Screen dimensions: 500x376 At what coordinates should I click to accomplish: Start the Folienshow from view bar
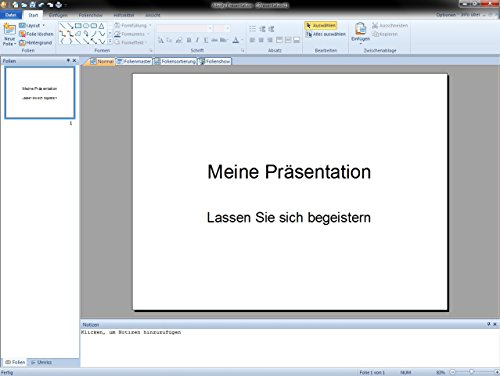pyautogui.click(x=215, y=61)
